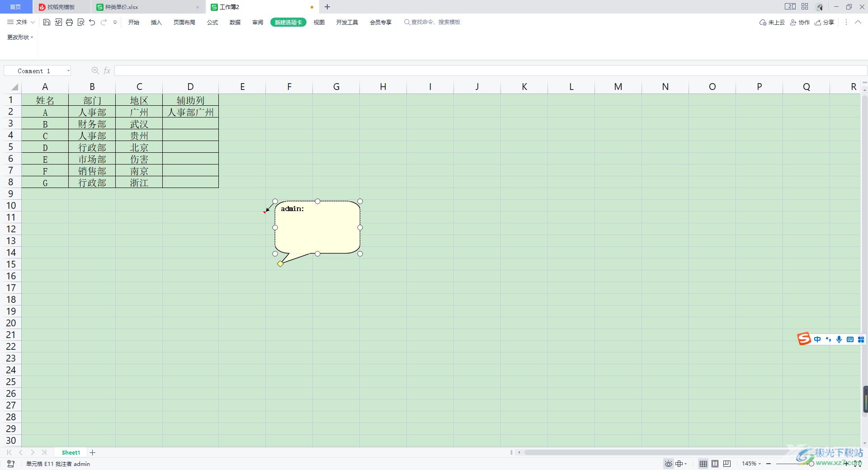Click the Print icon

pos(69,22)
